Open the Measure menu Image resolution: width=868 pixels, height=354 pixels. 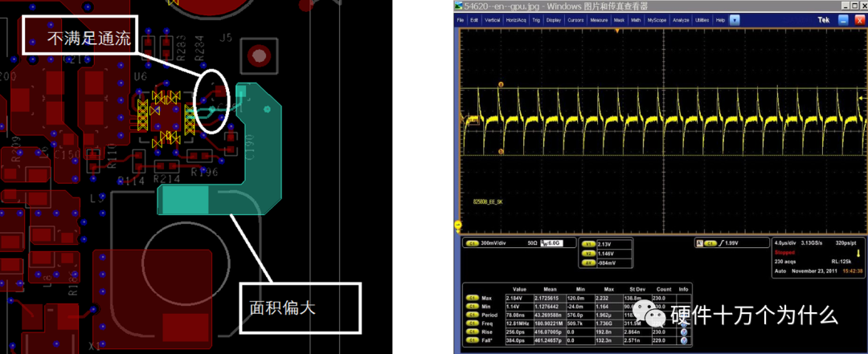click(x=599, y=19)
